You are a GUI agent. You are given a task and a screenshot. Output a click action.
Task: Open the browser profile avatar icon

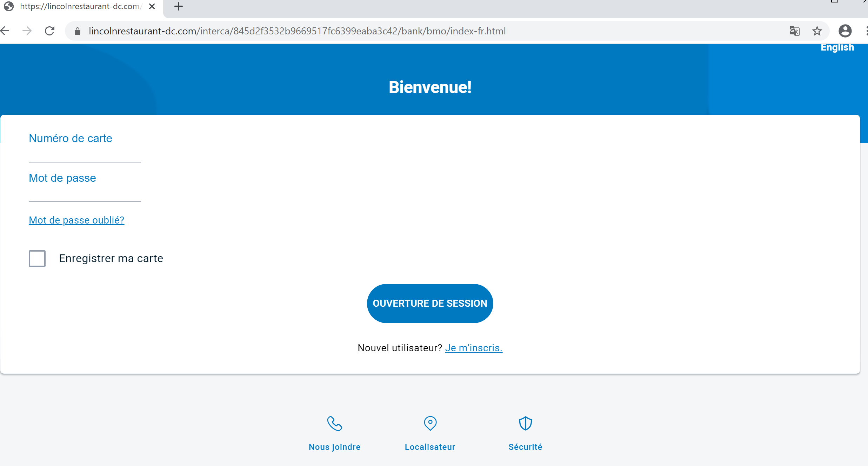click(x=845, y=31)
